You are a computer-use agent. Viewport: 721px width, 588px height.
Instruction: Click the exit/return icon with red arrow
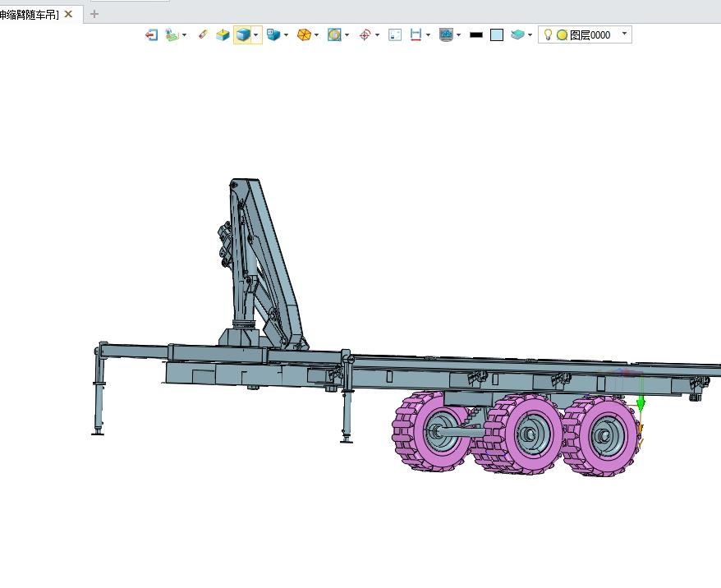(x=151, y=35)
